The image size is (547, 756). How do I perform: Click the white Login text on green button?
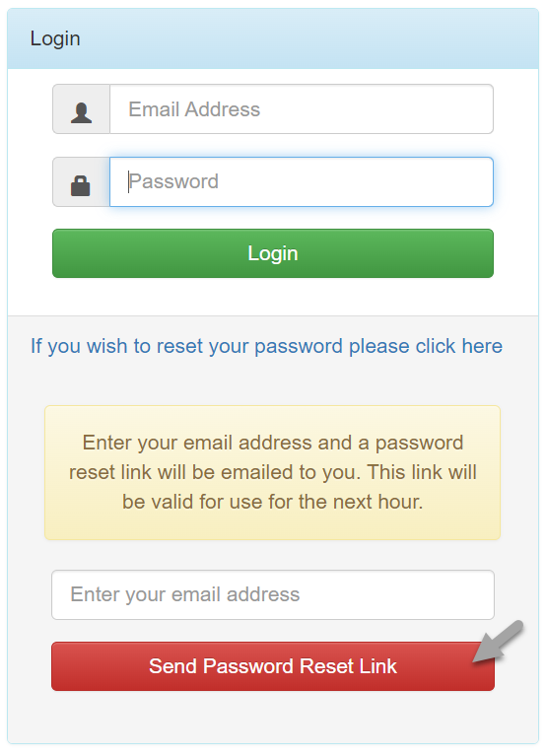(x=273, y=253)
